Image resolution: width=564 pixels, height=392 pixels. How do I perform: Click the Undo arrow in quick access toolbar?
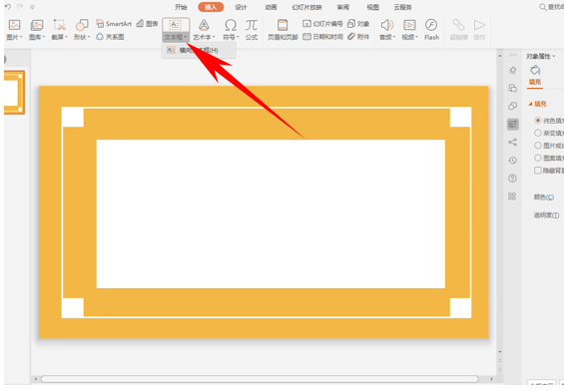coord(8,6)
